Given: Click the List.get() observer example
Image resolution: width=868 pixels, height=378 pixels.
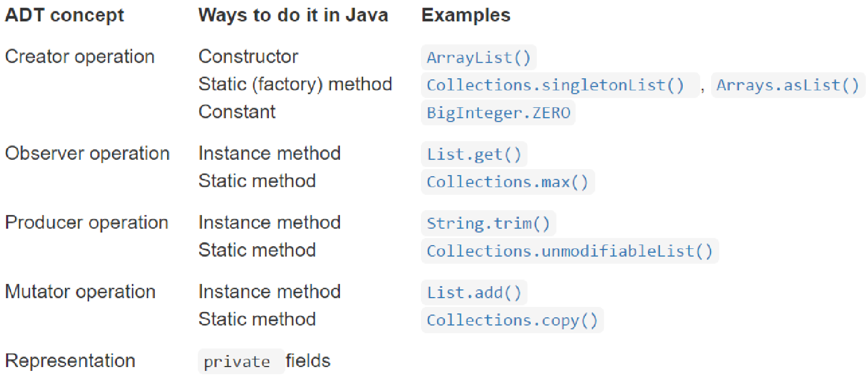Looking at the screenshot, I should 474,154.
